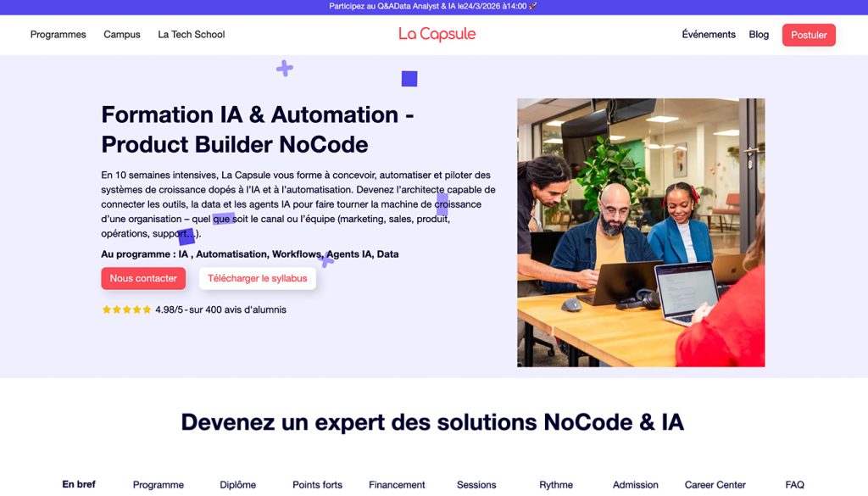Switch to the Admission tab
The width and height of the screenshot is (868, 496).
(x=636, y=485)
